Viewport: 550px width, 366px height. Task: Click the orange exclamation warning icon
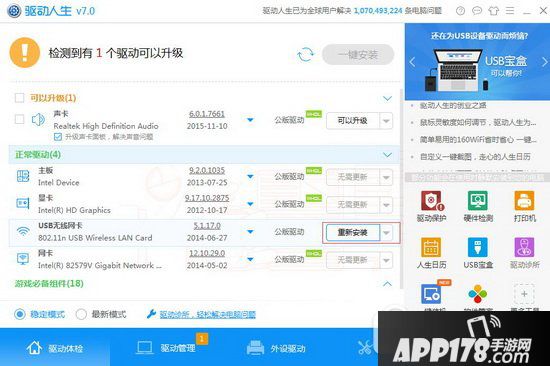pyautogui.click(x=25, y=53)
